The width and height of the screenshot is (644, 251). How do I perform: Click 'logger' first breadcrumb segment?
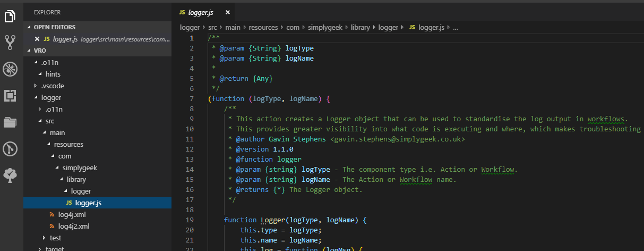pyautogui.click(x=190, y=27)
